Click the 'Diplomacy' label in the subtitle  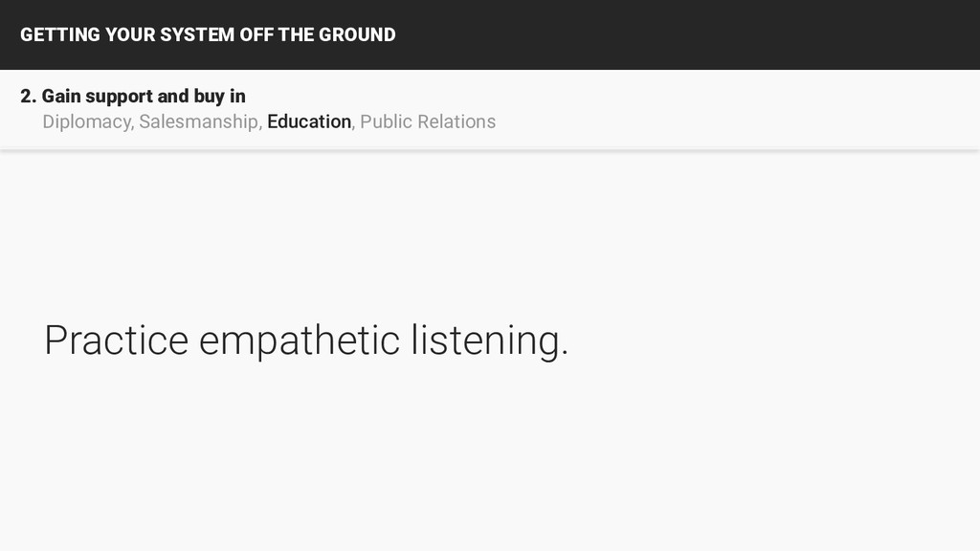86,121
